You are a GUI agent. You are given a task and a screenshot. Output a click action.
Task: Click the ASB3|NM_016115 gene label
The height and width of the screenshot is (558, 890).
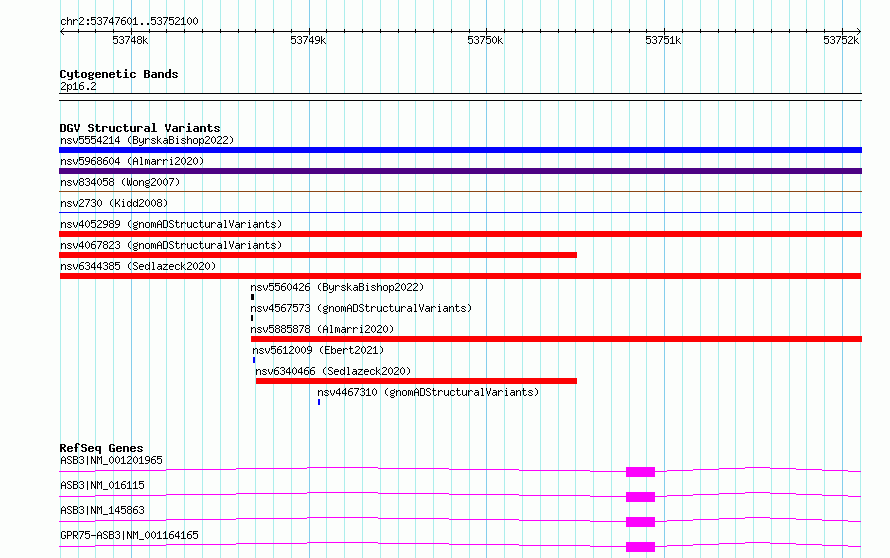(102, 485)
